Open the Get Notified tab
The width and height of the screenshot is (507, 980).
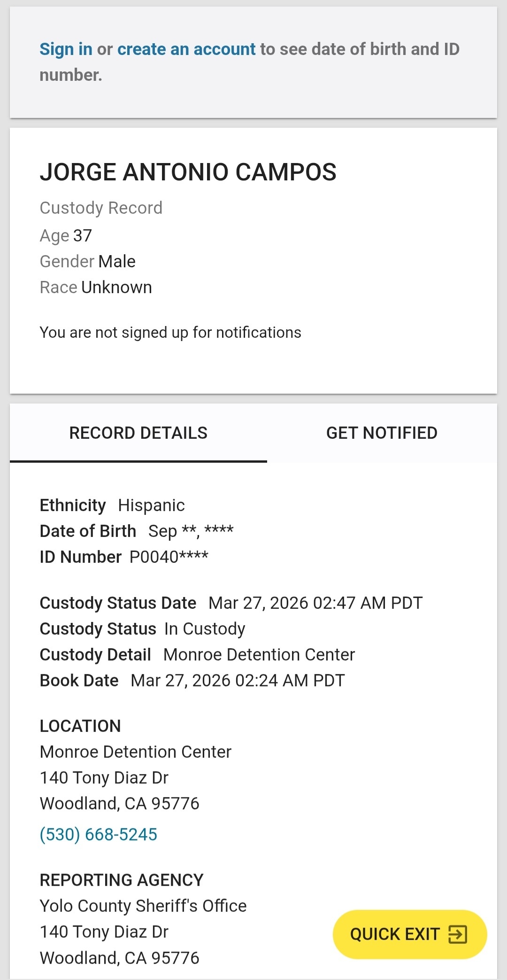coord(382,433)
